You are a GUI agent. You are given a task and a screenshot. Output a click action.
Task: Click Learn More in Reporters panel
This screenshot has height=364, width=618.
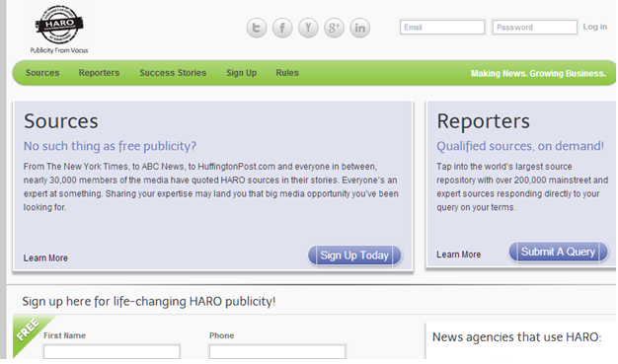click(x=458, y=255)
